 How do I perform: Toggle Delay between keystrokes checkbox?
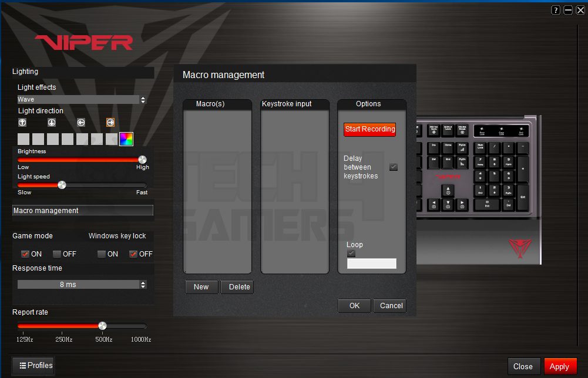[394, 167]
